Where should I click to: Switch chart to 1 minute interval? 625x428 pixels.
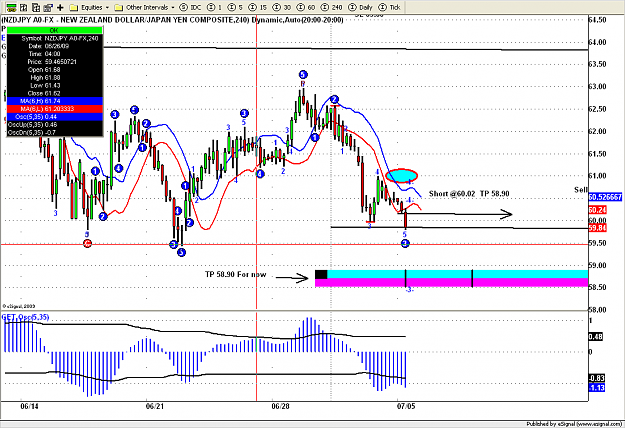point(214,7)
